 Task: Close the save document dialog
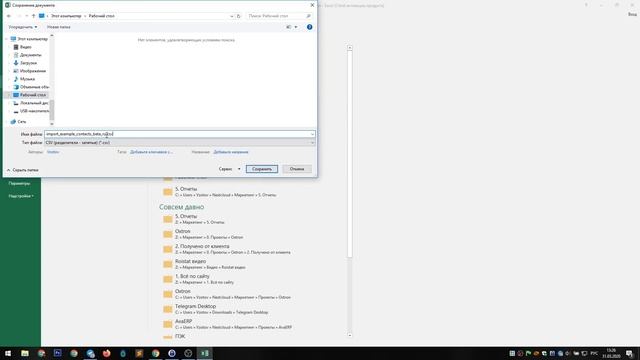pos(312,5)
